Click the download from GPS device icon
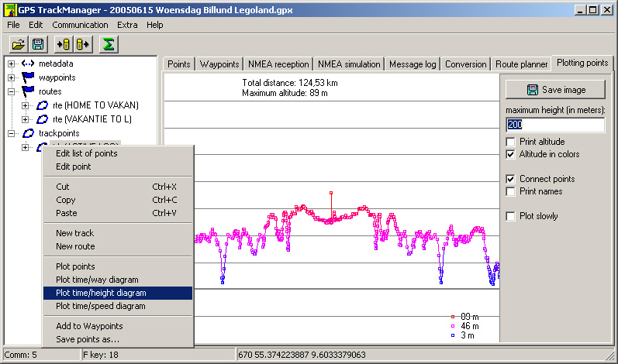This screenshot has height=364, width=618. tap(64, 44)
